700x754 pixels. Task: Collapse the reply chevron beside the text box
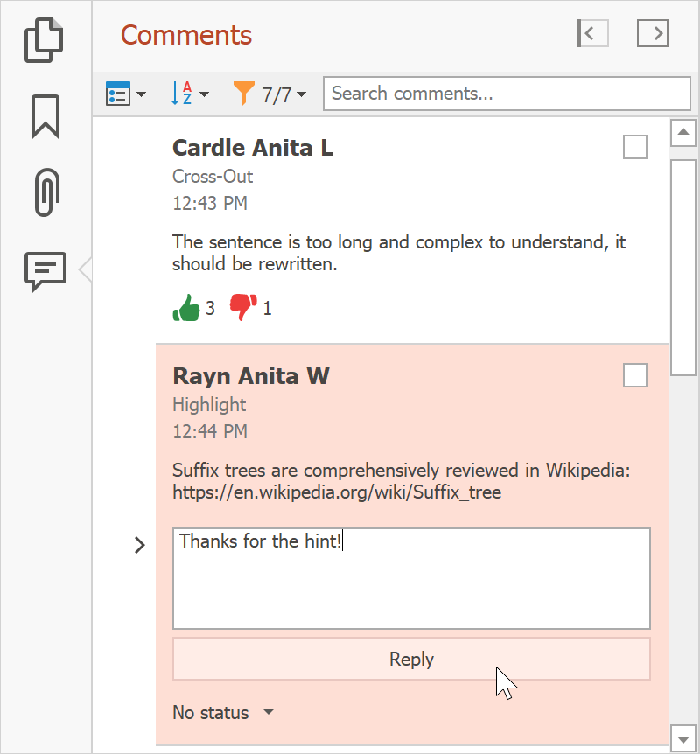point(139,546)
